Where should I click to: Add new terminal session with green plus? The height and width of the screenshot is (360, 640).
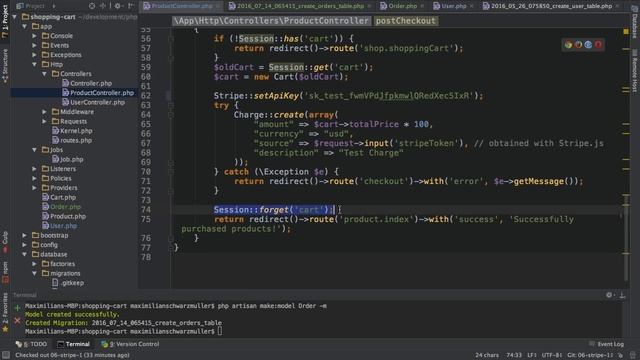coord(17,307)
